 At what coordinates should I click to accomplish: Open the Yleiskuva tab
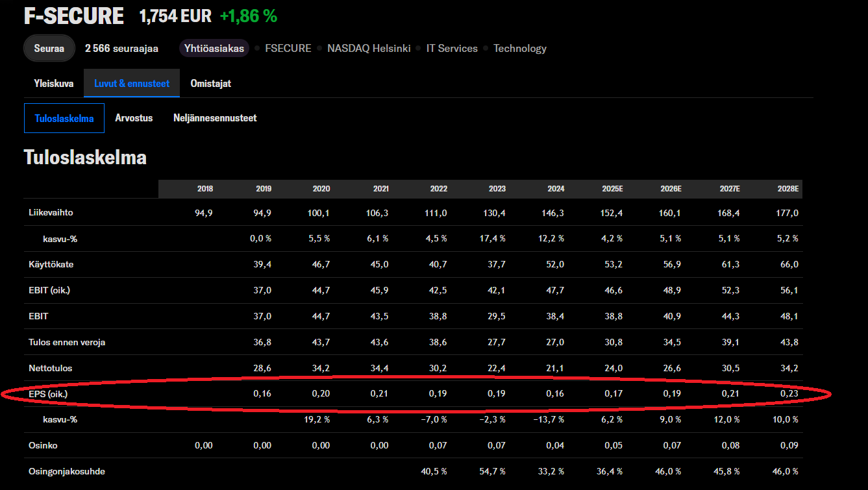coord(54,84)
